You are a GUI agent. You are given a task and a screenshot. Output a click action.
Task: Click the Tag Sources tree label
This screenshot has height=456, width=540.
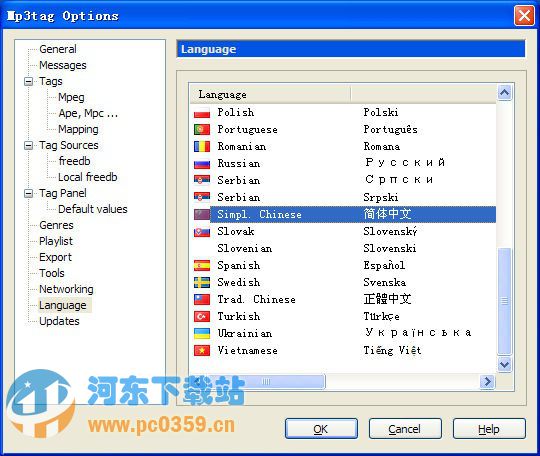pyautogui.click(x=69, y=145)
